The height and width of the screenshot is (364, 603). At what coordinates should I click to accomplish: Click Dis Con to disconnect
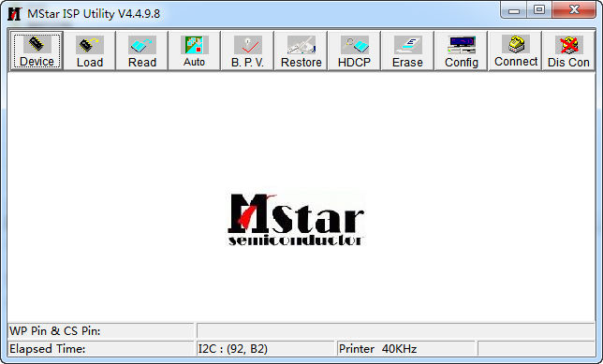tap(568, 51)
